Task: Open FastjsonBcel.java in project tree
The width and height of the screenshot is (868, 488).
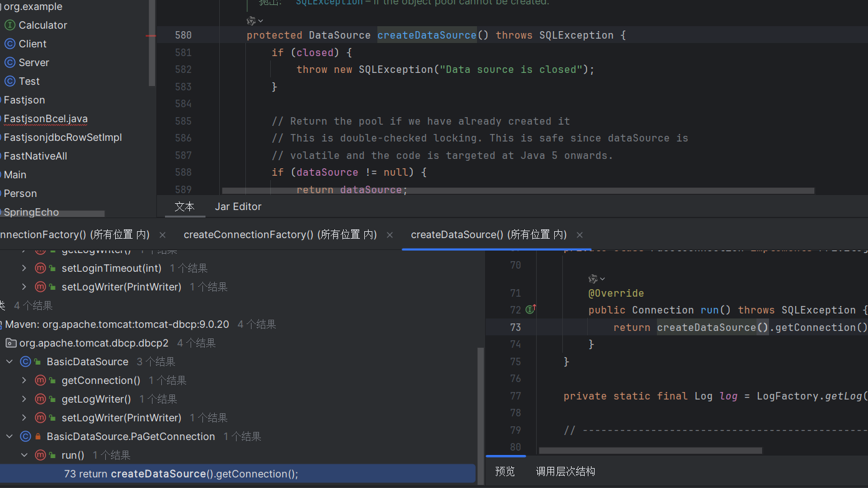Action: [x=45, y=118]
